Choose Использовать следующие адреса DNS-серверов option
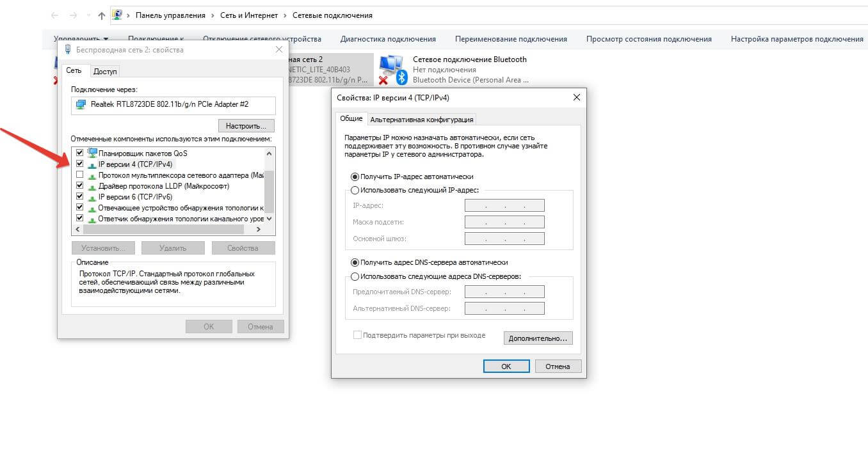Image resolution: width=868 pixels, height=449 pixels. pyautogui.click(x=355, y=276)
